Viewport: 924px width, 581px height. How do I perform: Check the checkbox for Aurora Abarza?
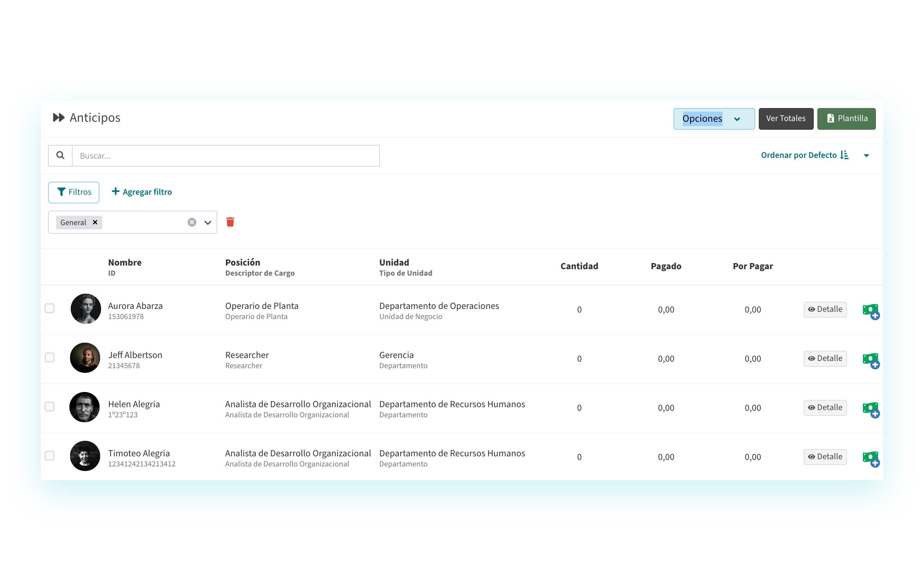pos(50,308)
